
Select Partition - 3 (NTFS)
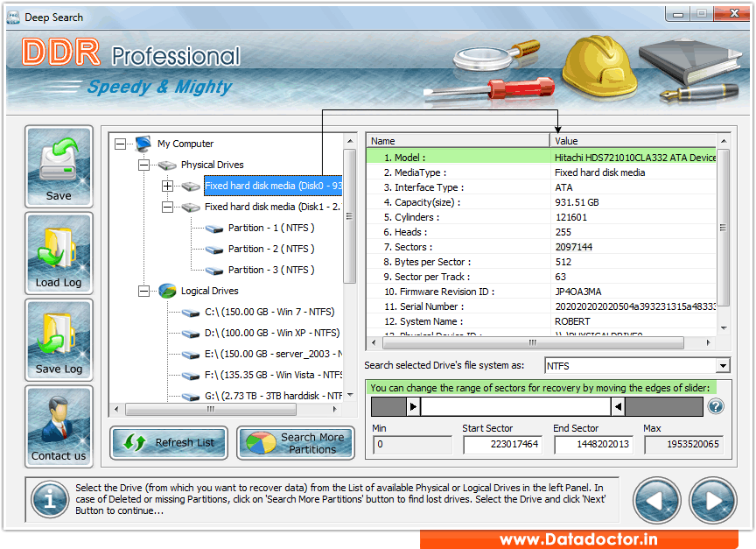[x=271, y=270]
